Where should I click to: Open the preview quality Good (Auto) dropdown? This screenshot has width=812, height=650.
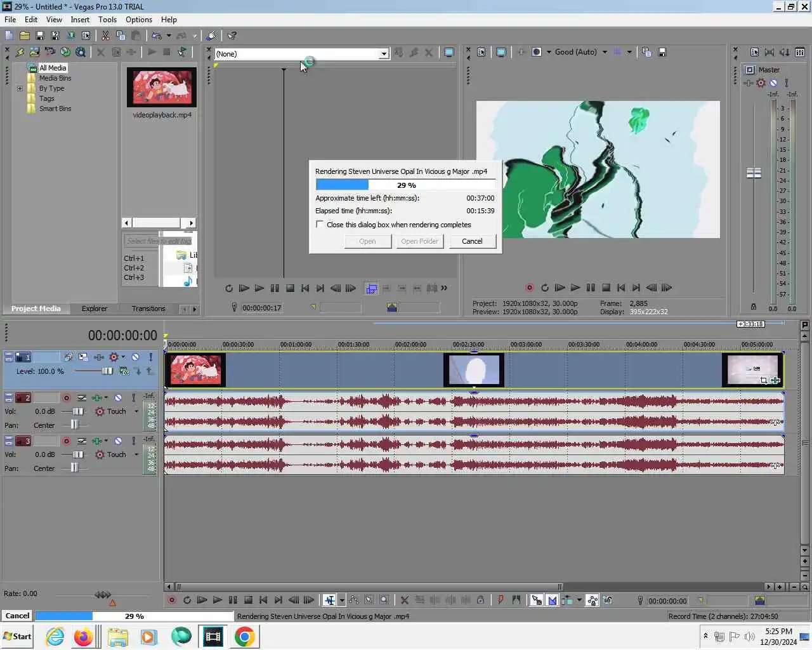605,52
